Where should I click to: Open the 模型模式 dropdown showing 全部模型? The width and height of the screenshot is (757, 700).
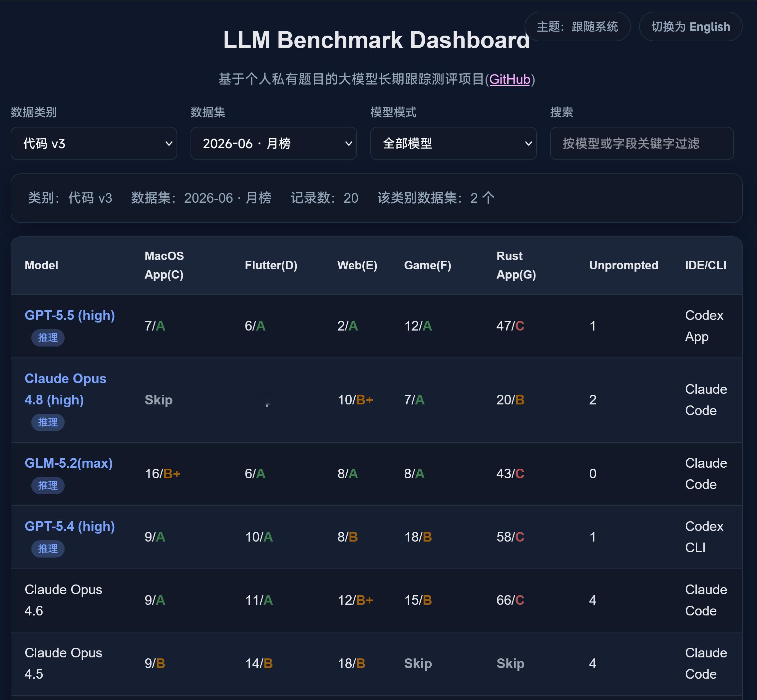pyautogui.click(x=453, y=143)
